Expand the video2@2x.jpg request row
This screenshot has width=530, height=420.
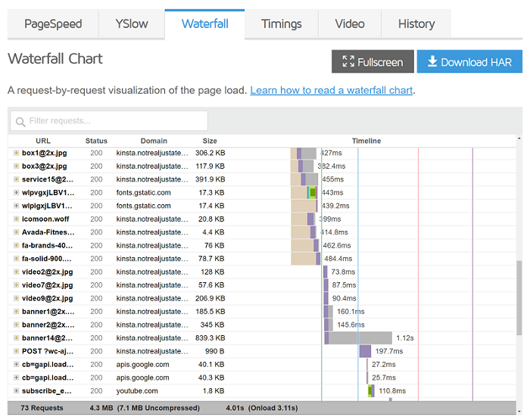point(16,272)
